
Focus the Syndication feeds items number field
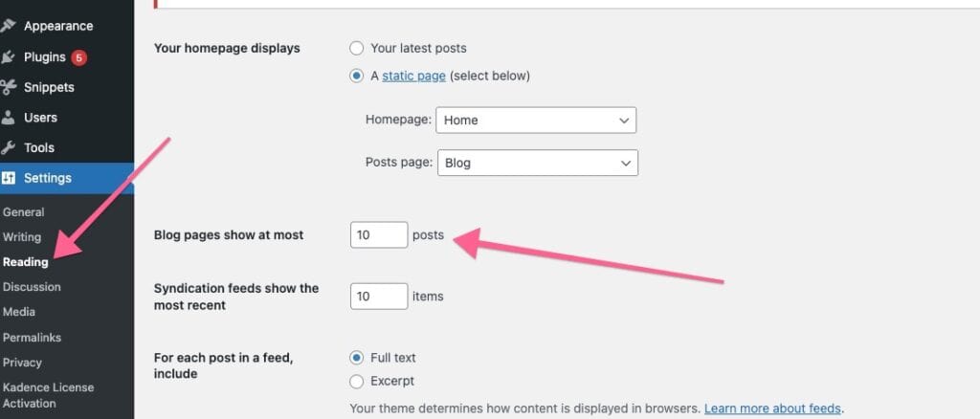[379, 297]
